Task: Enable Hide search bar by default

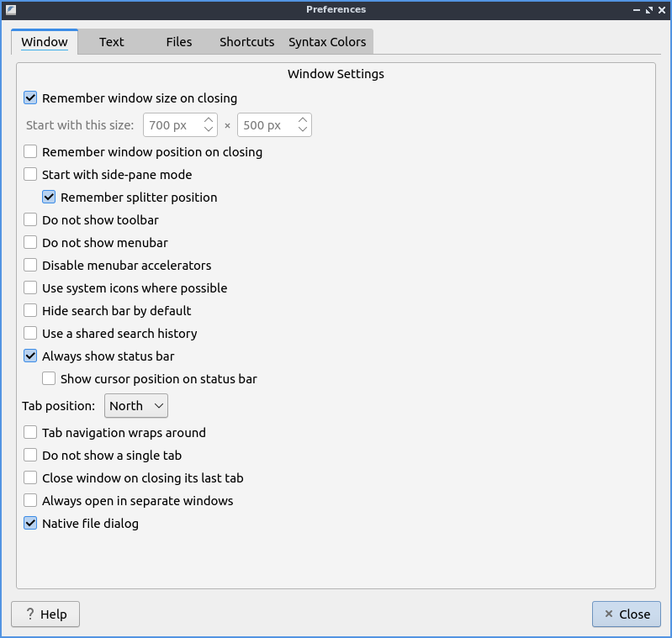Action: [x=30, y=311]
